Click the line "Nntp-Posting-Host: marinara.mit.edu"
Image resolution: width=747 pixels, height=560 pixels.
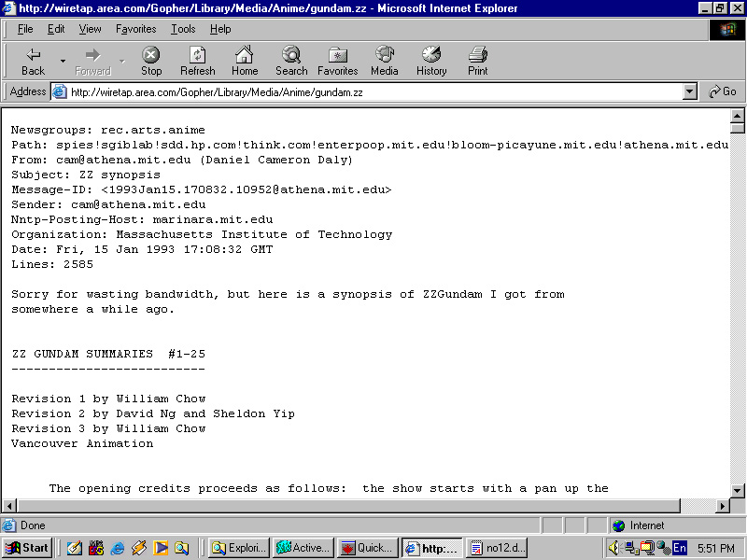coord(142,219)
